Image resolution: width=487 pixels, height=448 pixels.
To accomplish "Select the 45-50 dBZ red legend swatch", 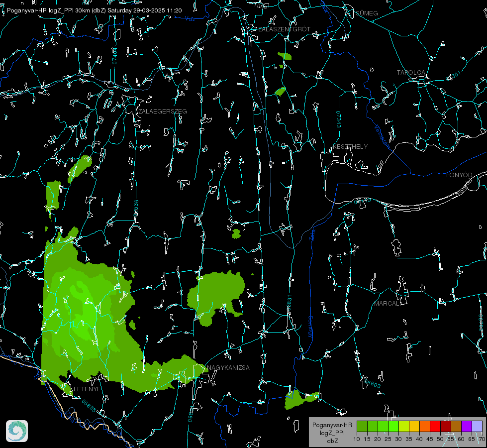I will pyautogui.click(x=435, y=426).
